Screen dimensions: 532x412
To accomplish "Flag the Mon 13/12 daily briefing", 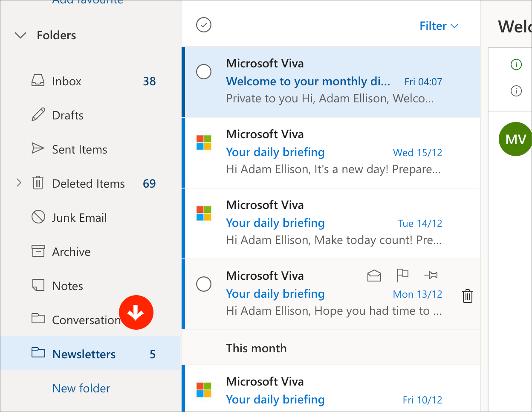I will tap(402, 275).
